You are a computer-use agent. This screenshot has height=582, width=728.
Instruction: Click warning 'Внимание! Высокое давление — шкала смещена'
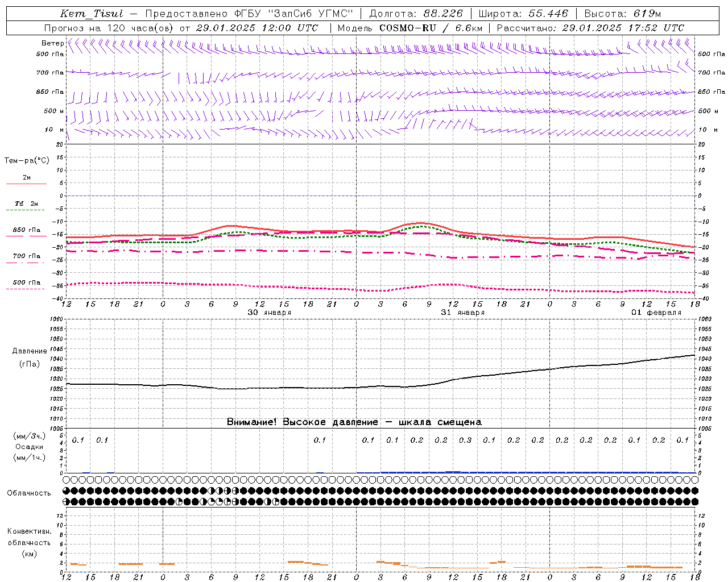pyautogui.click(x=354, y=422)
